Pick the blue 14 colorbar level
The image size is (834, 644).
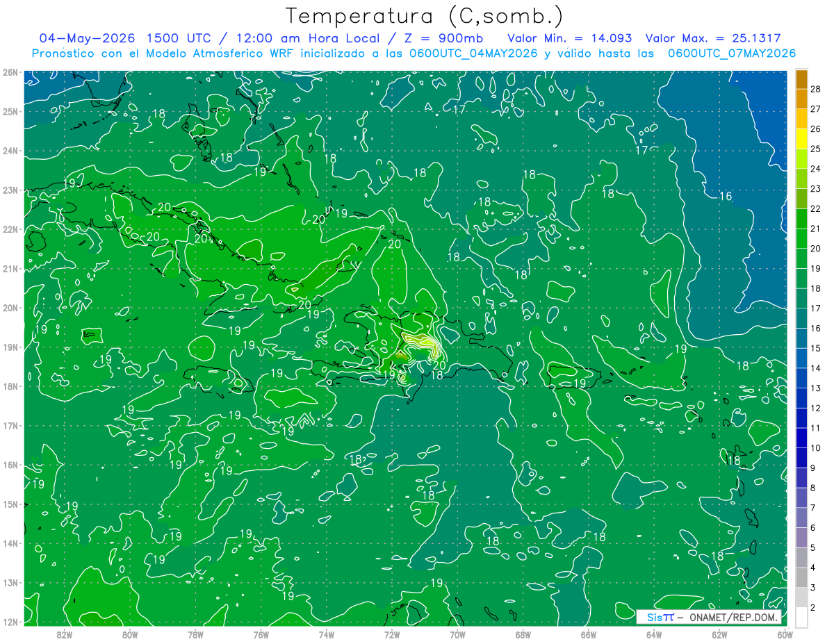[801, 359]
